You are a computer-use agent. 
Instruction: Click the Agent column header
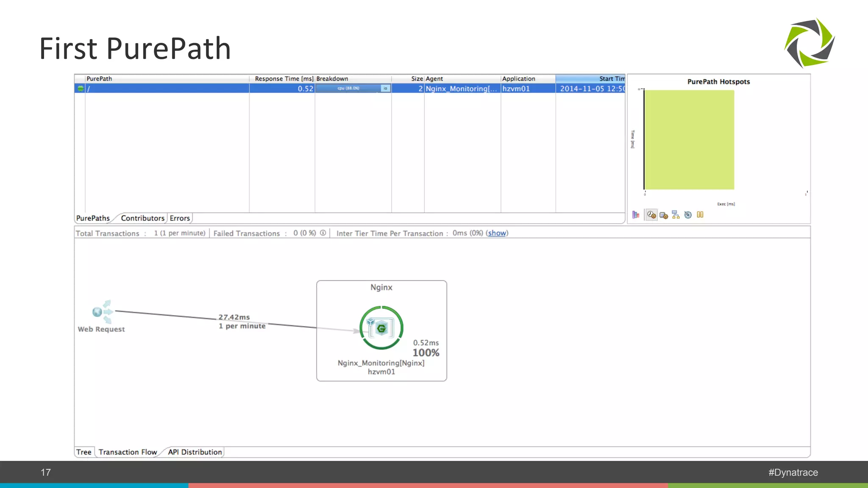(x=462, y=79)
